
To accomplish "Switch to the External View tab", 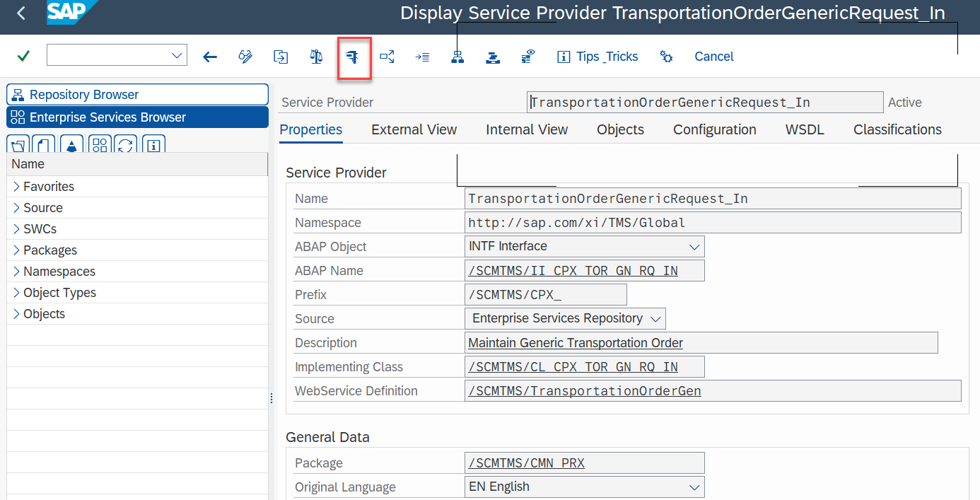I will point(414,129).
